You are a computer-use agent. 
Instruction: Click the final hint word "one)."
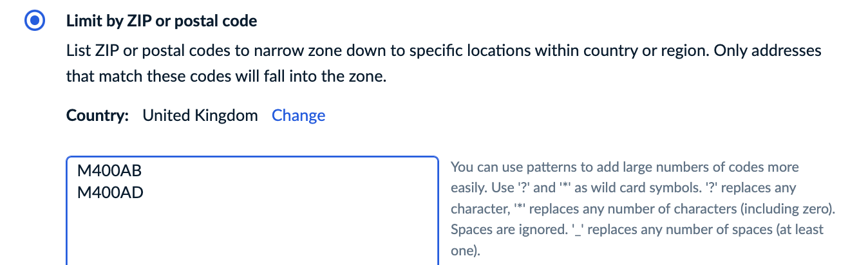click(x=466, y=251)
